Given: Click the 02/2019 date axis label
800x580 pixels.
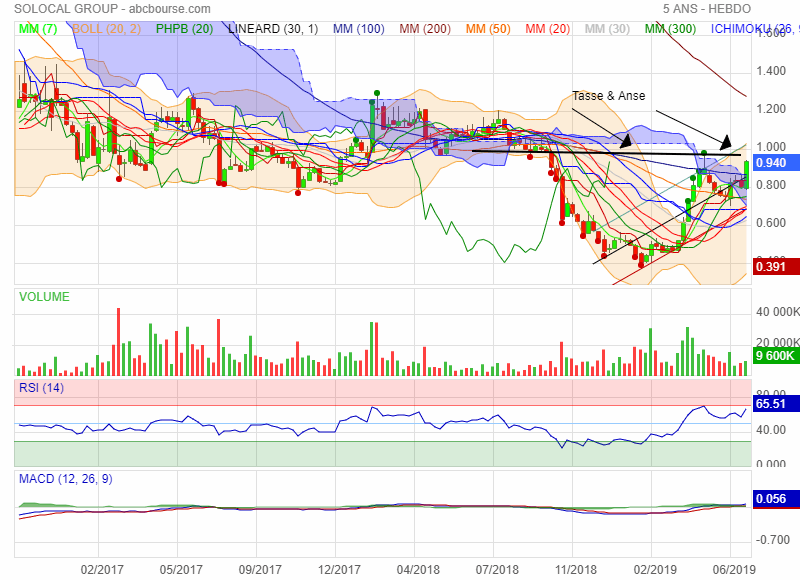Looking at the screenshot, I should click(655, 569).
